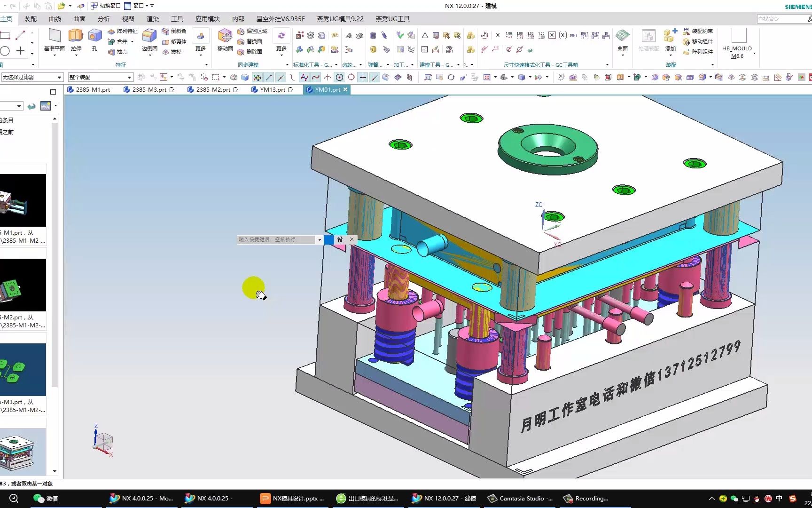Open the 分析 ribbon tab
This screenshot has width=812, height=508.
tap(103, 19)
